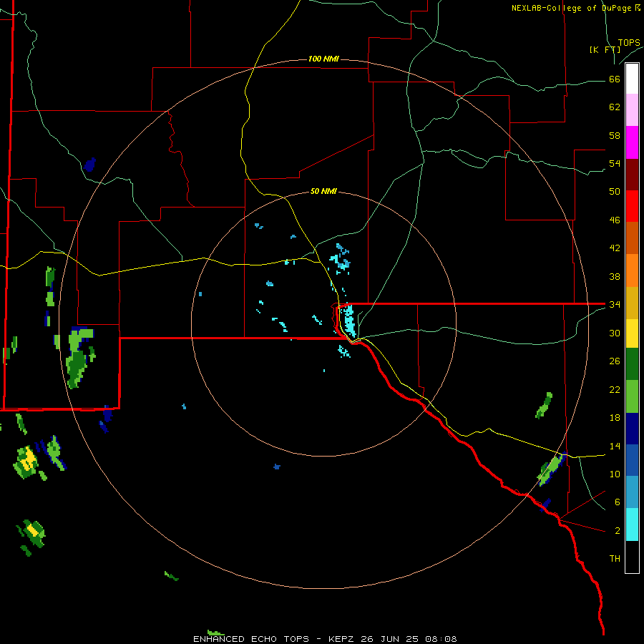Screen dimensions: 644x644
Task: Click the TOPS legend title
Action: [629, 43]
